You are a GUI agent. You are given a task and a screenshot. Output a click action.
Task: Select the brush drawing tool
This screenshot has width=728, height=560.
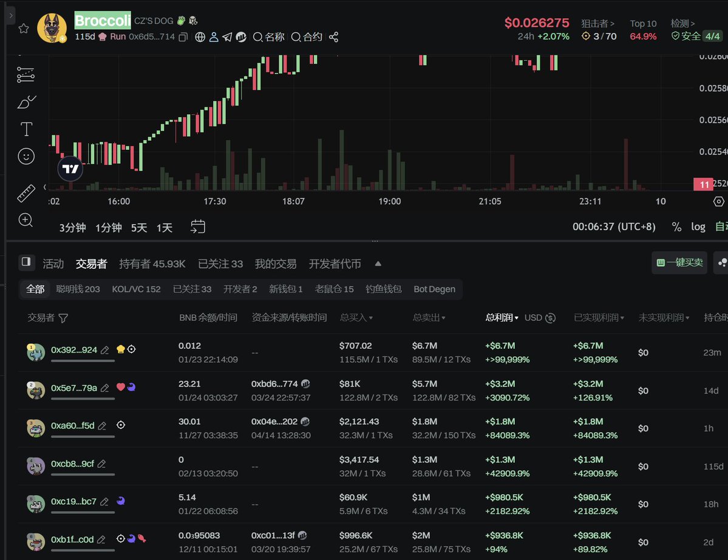pos(27,101)
